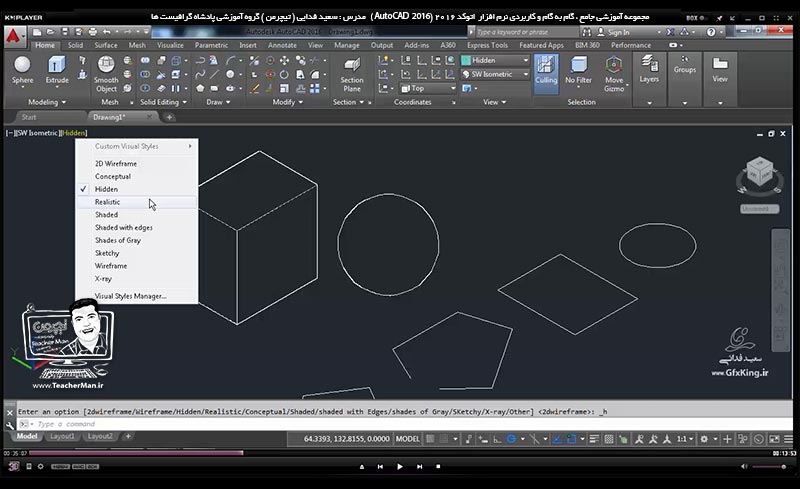Open the Hidden visual style dropdown in ribbon
This screenshot has height=489, width=800.
495,60
